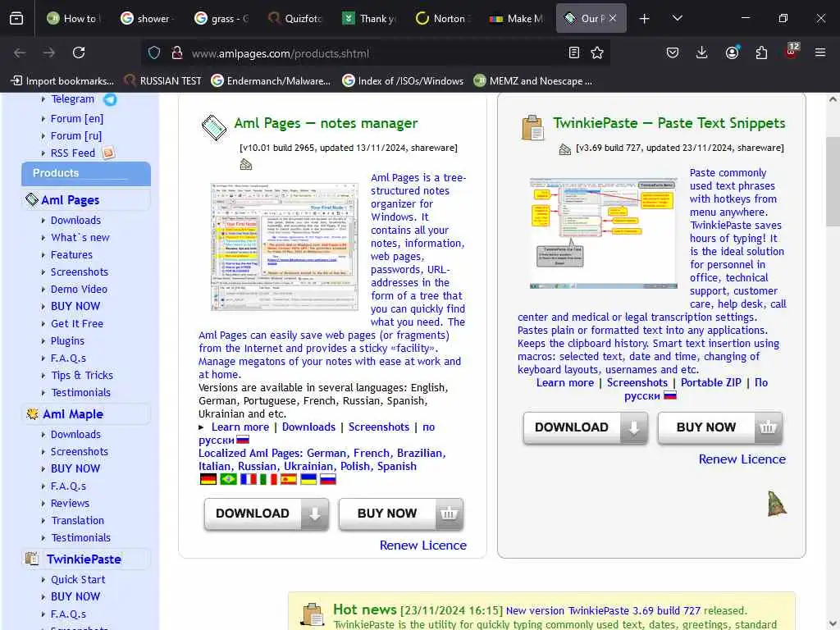The image size is (840, 630).
Task: Click the TwinkiePaste DOWNLOAD button
Action: click(x=586, y=427)
